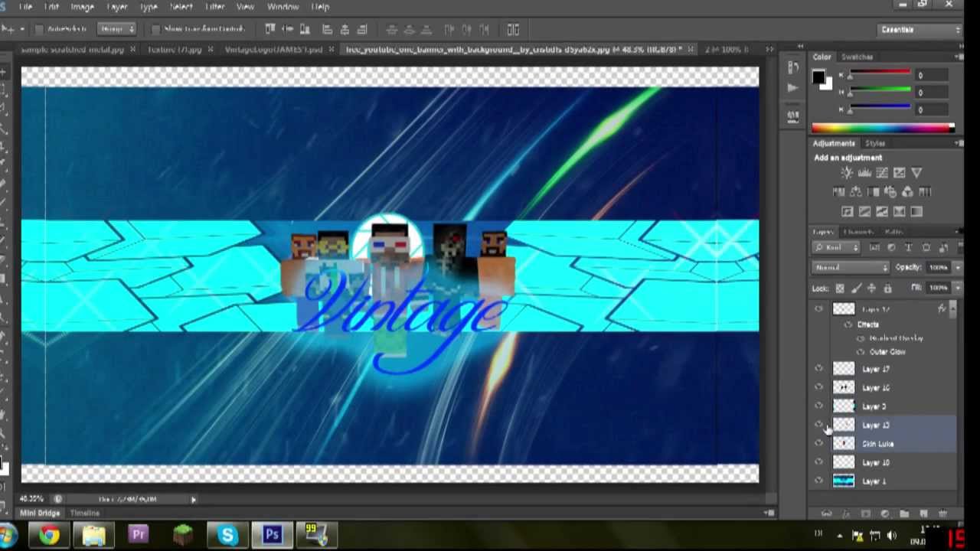The image size is (980, 551).
Task: Lock transparent pixels of the layer
Action: click(840, 289)
